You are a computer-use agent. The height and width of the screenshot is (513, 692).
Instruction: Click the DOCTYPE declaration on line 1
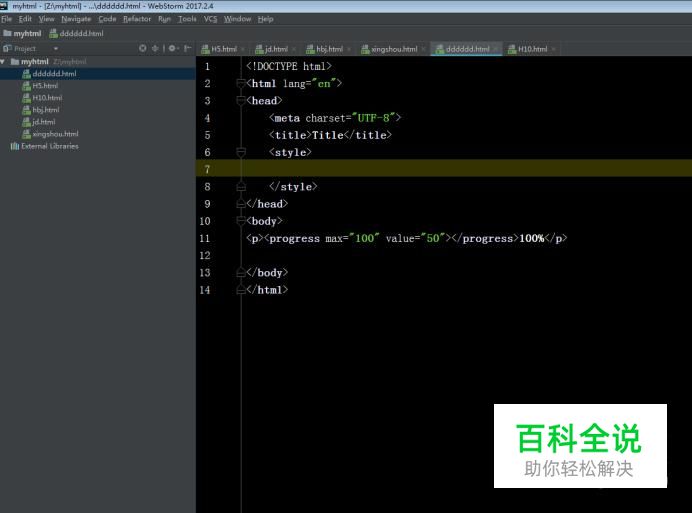coord(289,66)
